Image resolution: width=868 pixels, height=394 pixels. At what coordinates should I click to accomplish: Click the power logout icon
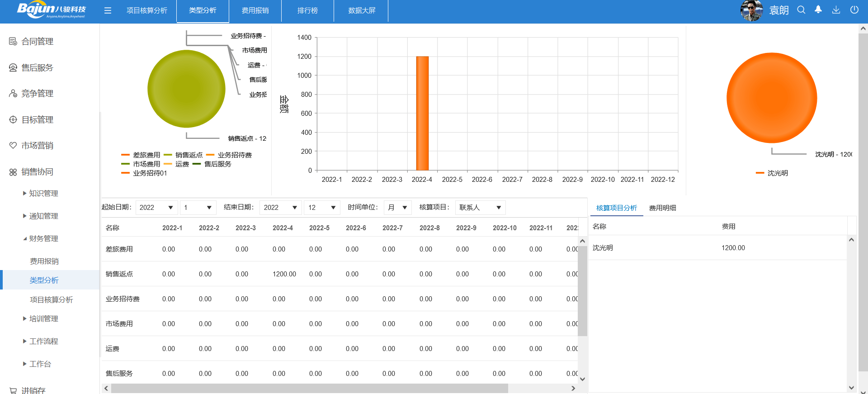[x=854, y=10]
